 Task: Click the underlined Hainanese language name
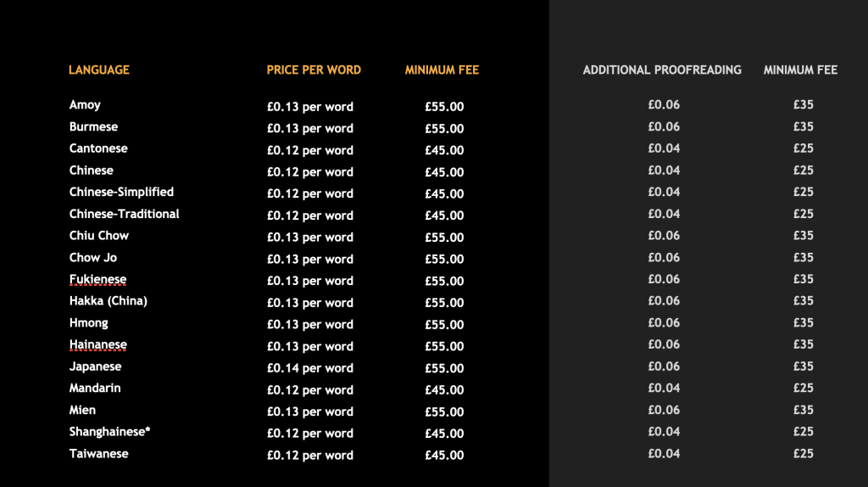98,345
